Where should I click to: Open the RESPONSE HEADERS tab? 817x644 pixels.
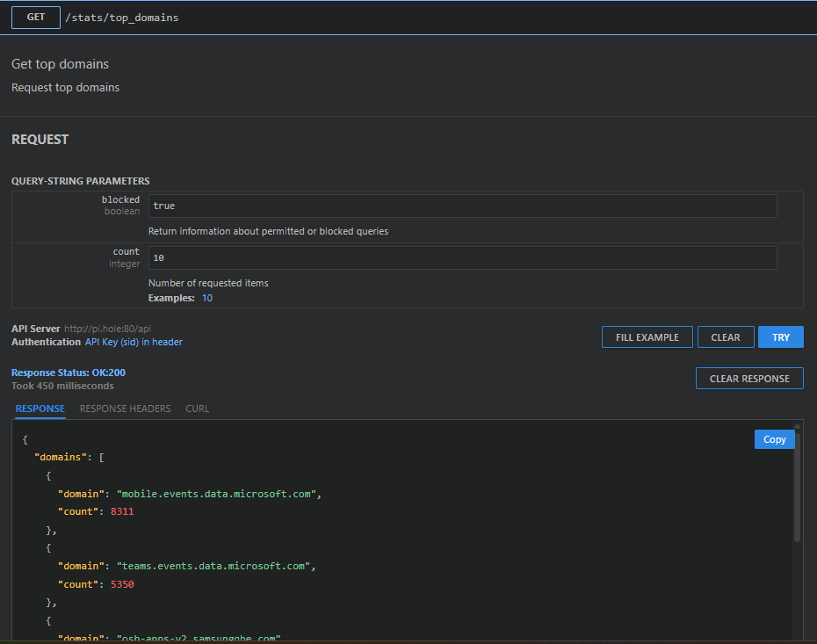coord(126,409)
